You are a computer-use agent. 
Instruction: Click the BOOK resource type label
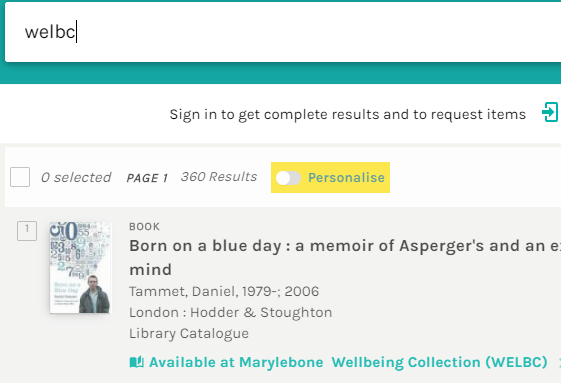[x=145, y=227]
